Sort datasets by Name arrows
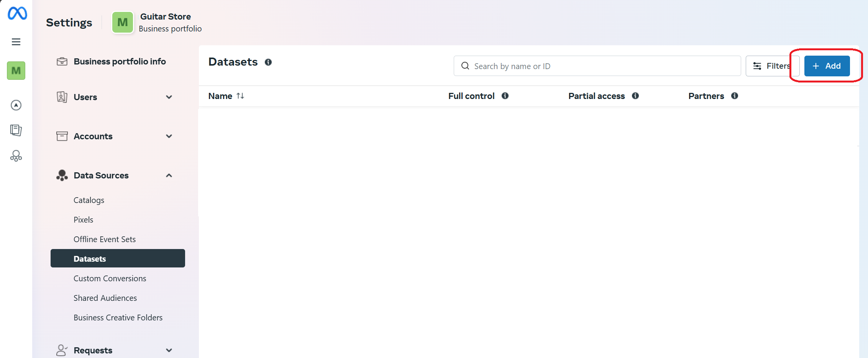 tap(240, 96)
